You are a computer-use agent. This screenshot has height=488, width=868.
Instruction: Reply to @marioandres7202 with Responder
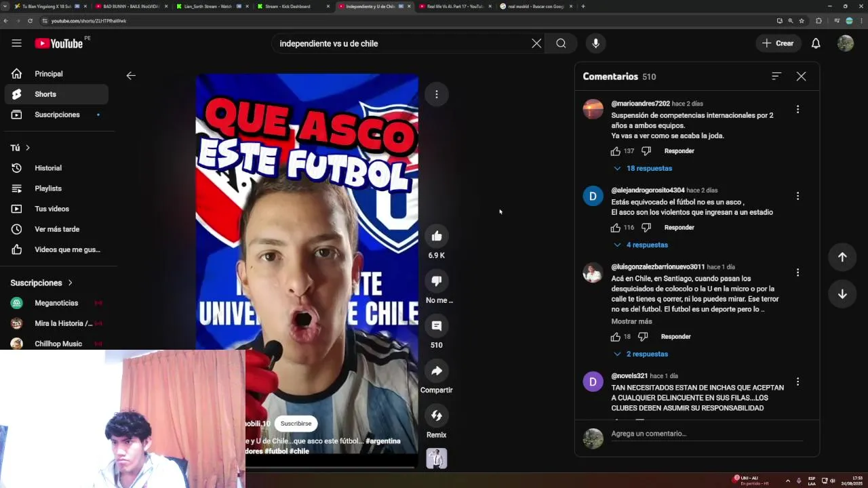pyautogui.click(x=679, y=151)
